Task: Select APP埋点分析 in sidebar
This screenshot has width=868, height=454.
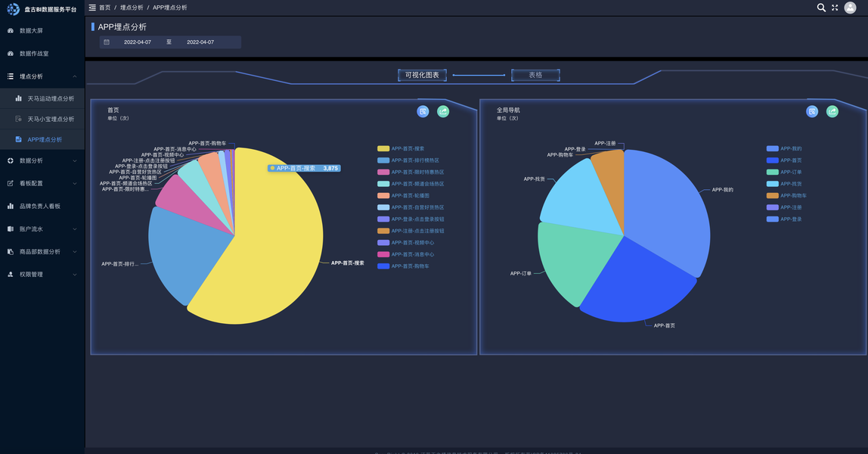Action: (x=42, y=139)
